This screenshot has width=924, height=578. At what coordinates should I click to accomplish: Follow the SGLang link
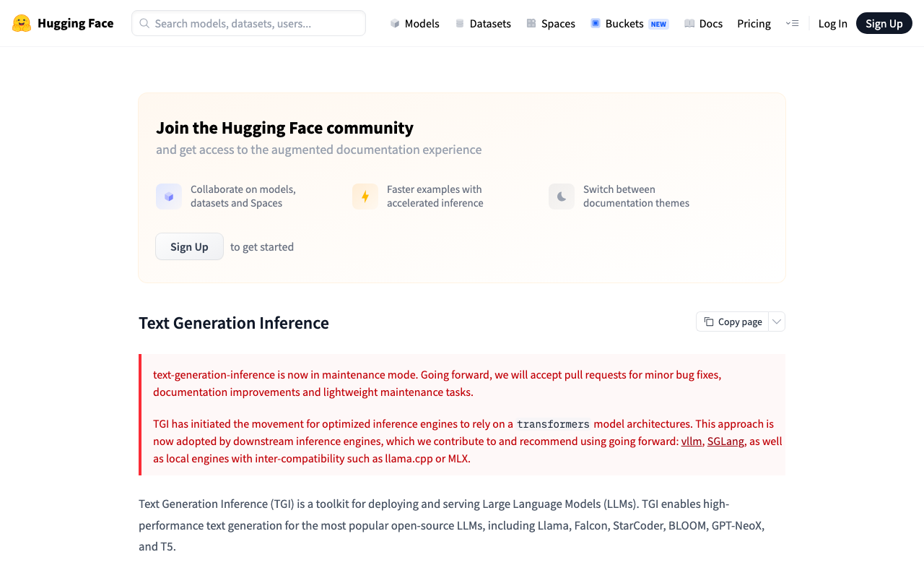pos(725,441)
